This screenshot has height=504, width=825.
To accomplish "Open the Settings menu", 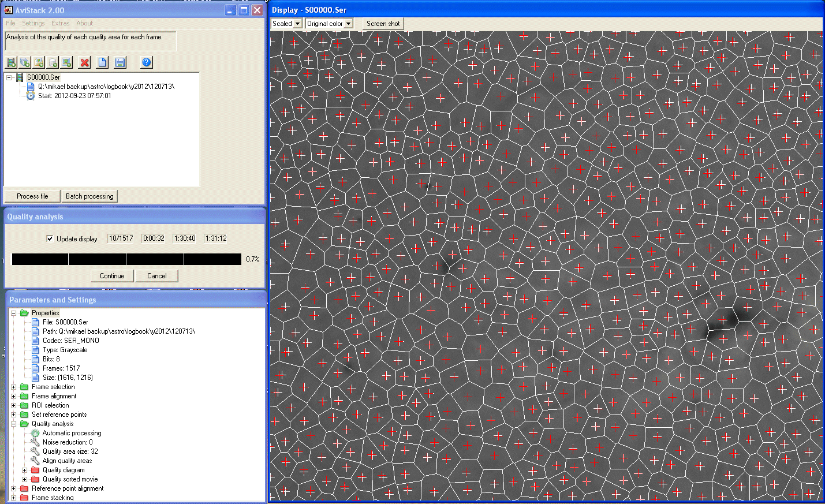I will (33, 23).
